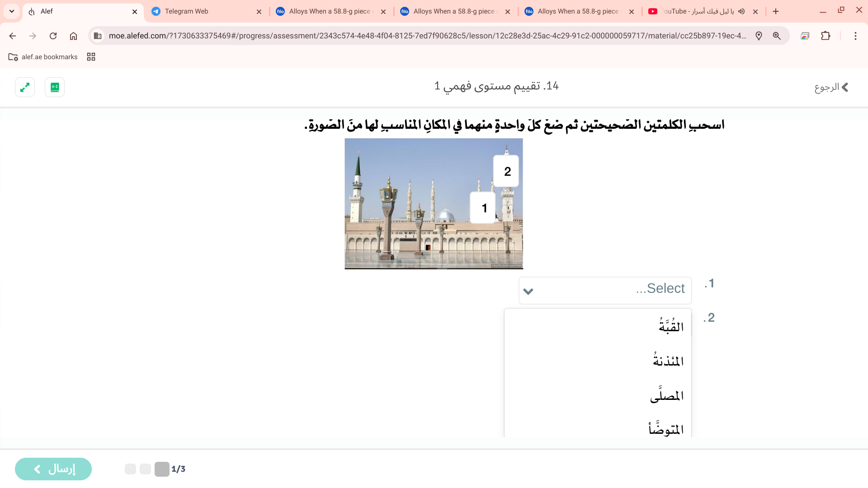Open the alef.ae bookmarks folder
868x488 pixels.
[x=43, y=57]
